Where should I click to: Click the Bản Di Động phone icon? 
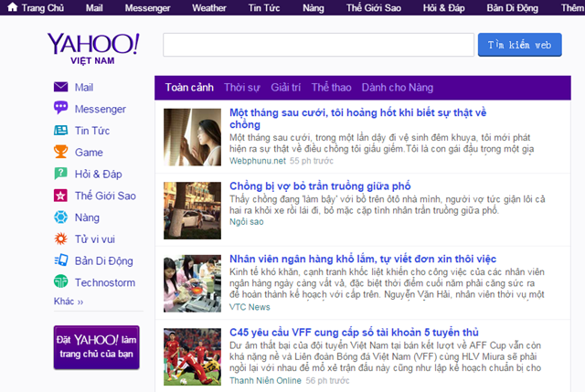click(61, 260)
